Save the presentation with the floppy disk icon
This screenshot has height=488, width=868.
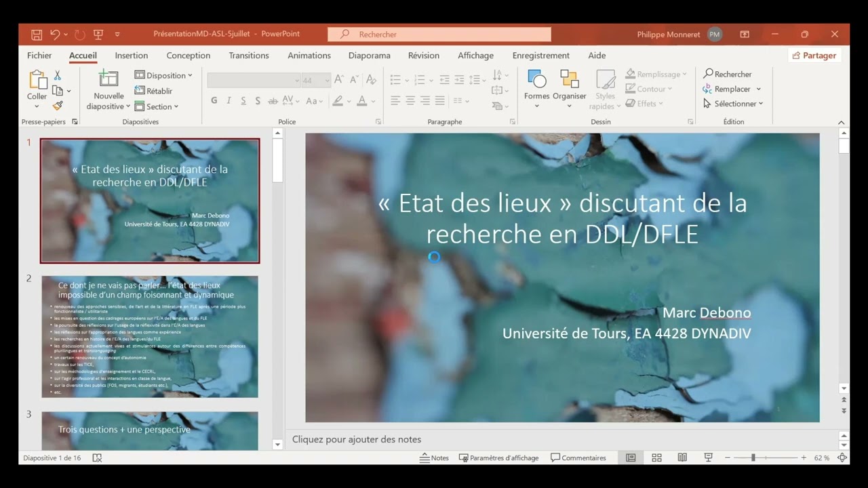(37, 35)
